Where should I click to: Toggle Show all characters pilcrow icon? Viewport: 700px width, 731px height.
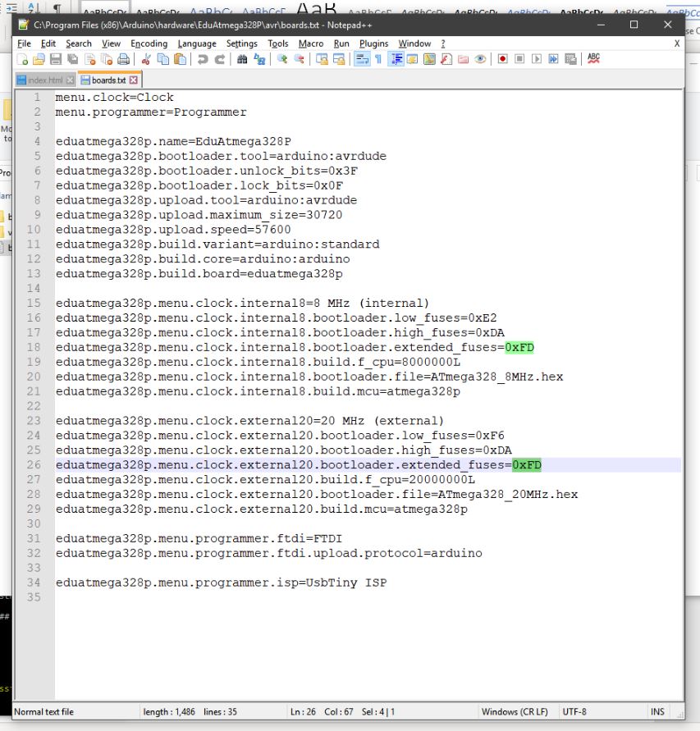tap(378, 59)
